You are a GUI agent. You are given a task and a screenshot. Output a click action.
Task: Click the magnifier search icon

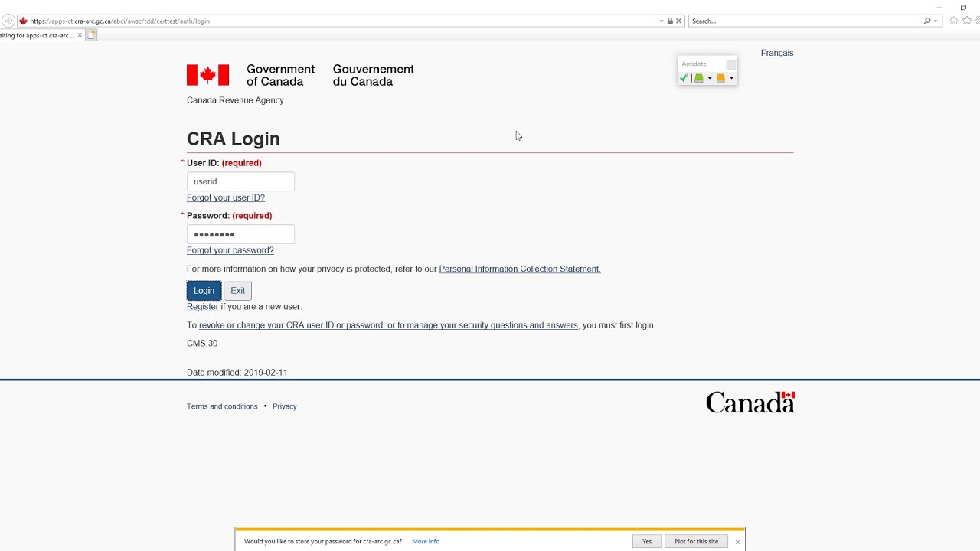pos(927,21)
